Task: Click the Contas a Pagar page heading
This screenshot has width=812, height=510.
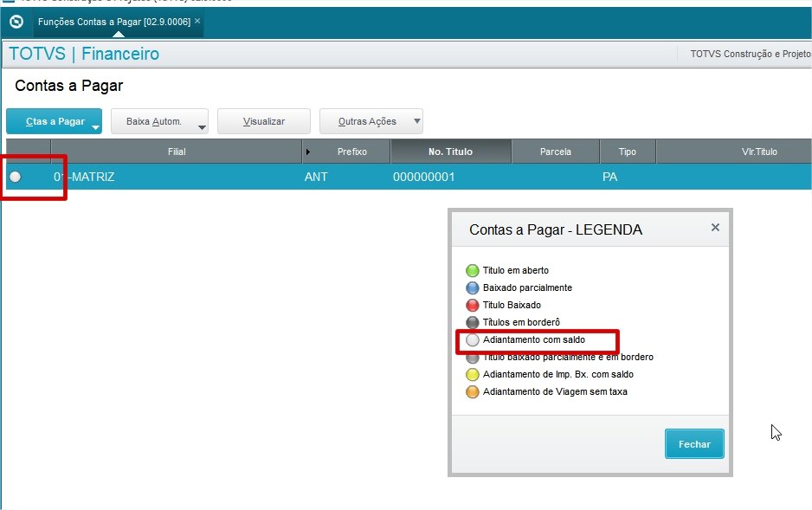Action: point(69,86)
